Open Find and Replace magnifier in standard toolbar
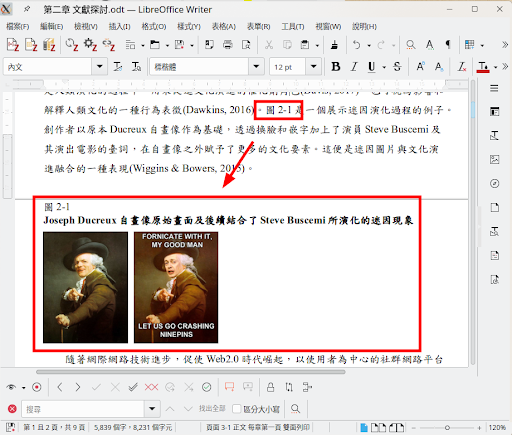Image resolution: width=512 pixels, height=435 pixels. point(411,45)
